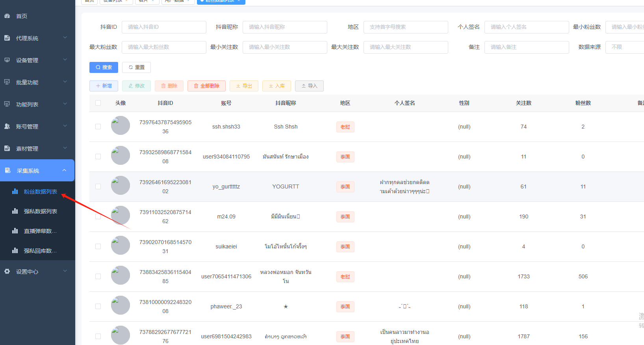Click the 账号管理 user icon
644x345 pixels.
coord(7,127)
